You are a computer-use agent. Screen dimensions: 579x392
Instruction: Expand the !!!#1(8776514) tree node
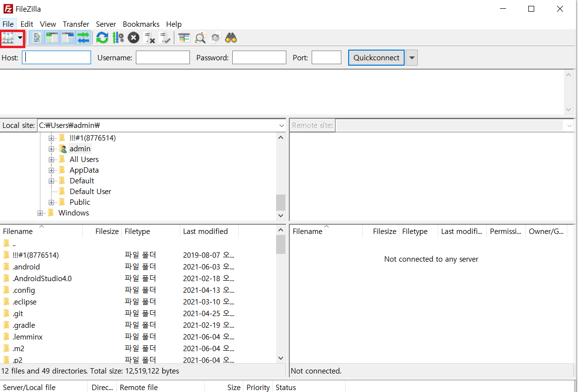(51, 138)
